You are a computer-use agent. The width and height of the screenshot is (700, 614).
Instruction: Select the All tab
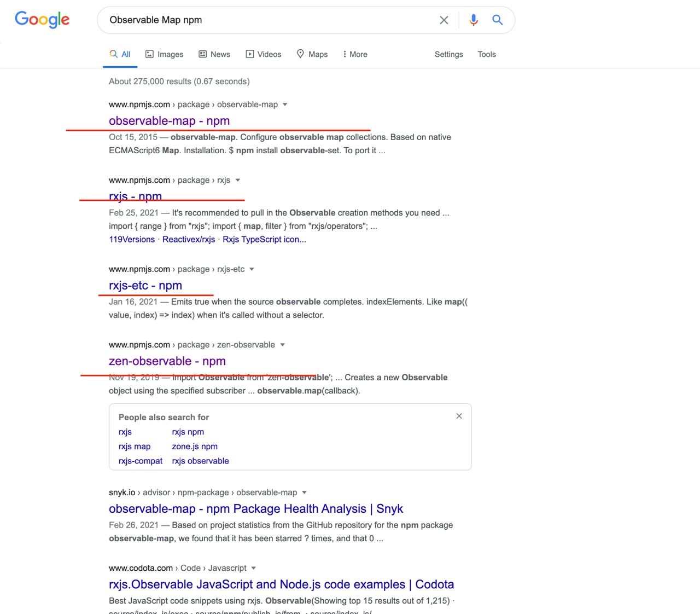120,54
